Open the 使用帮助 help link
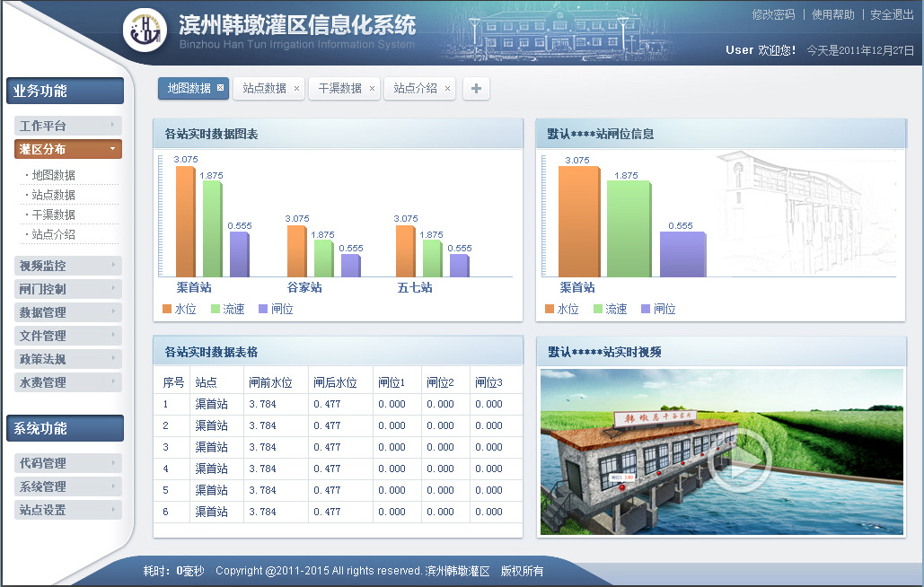Screen dimensions: 924x587 (832, 14)
